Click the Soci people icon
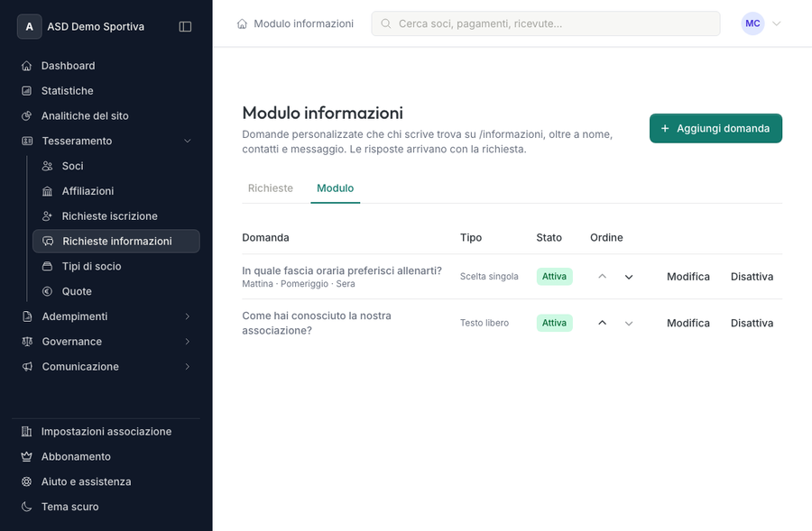 click(47, 166)
